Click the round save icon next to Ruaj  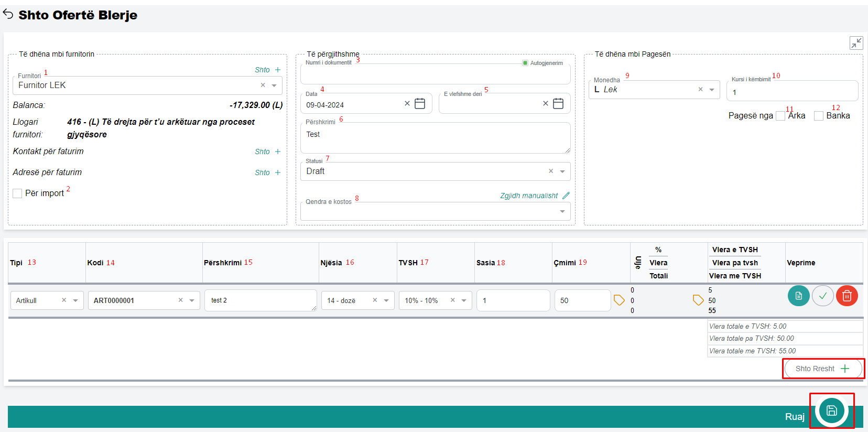(831, 411)
